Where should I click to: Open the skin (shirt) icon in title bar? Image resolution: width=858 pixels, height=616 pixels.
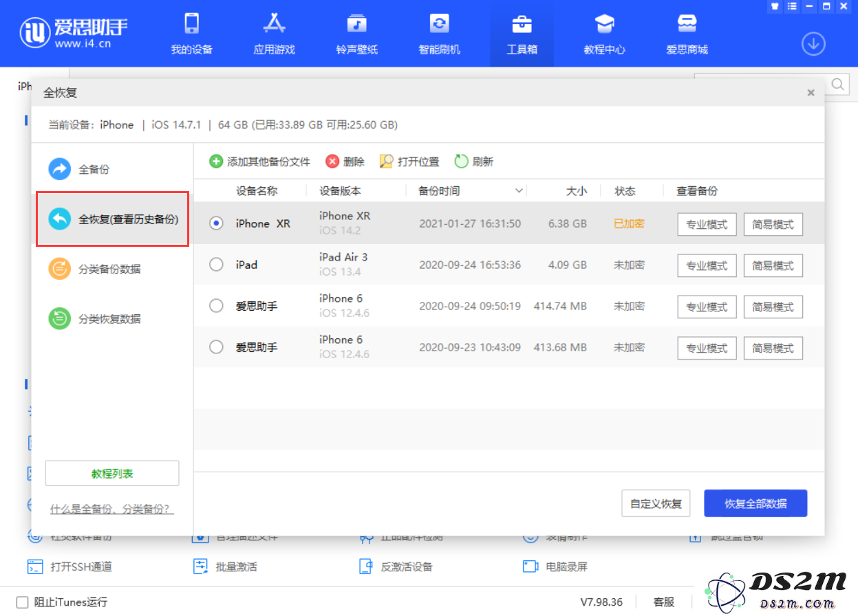774,6
